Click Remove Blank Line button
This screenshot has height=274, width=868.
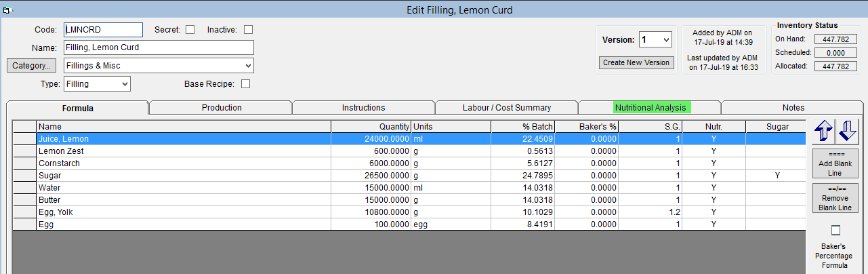click(836, 199)
